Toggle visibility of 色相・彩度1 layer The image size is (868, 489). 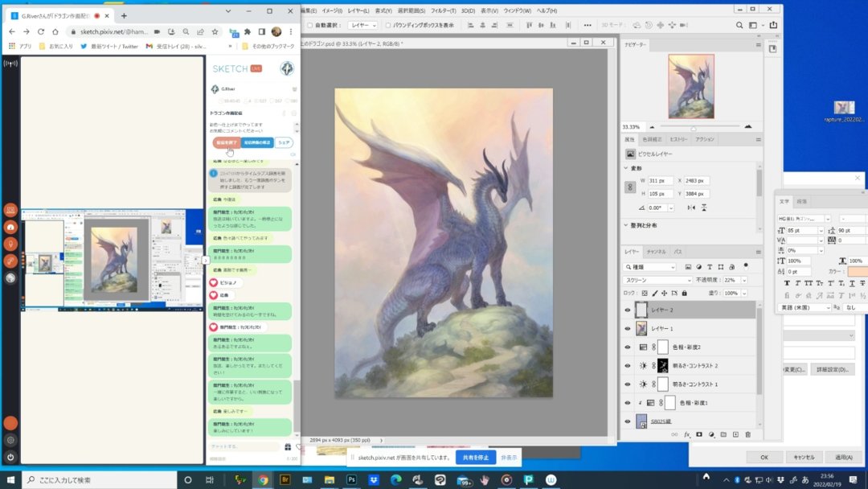click(627, 403)
